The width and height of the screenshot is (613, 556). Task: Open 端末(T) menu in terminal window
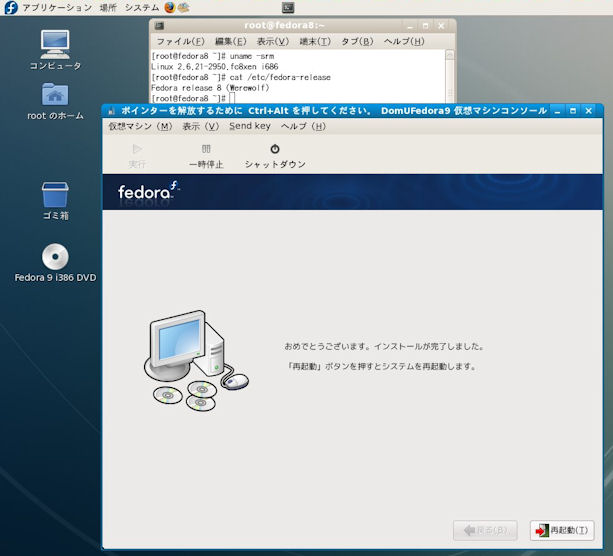315,41
